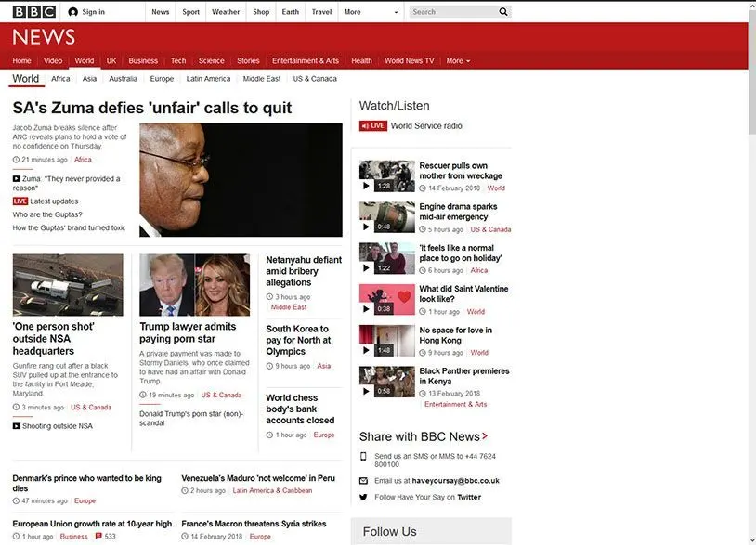
Task: Open European Union growth rate story
Action: coord(92,524)
